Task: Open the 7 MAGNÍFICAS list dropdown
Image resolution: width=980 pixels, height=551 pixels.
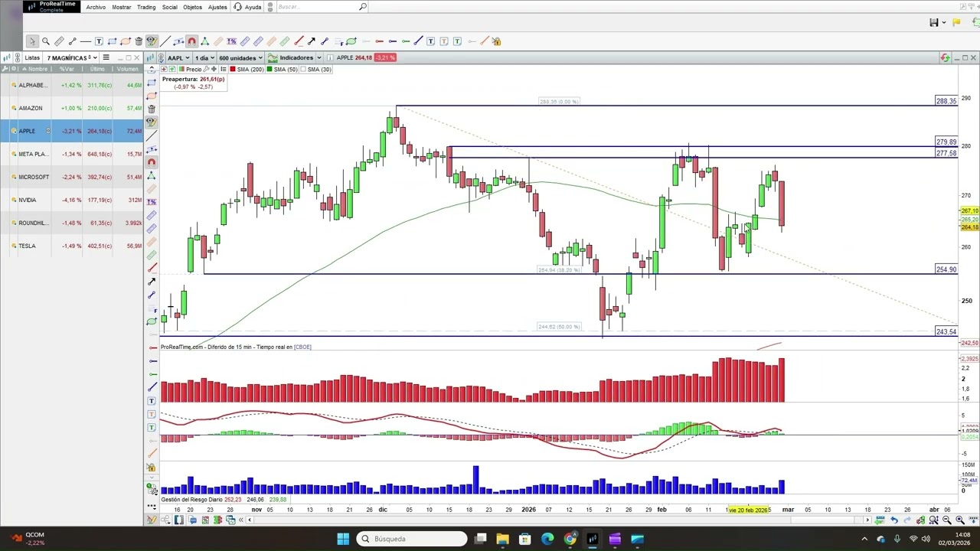Action: (x=72, y=57)
